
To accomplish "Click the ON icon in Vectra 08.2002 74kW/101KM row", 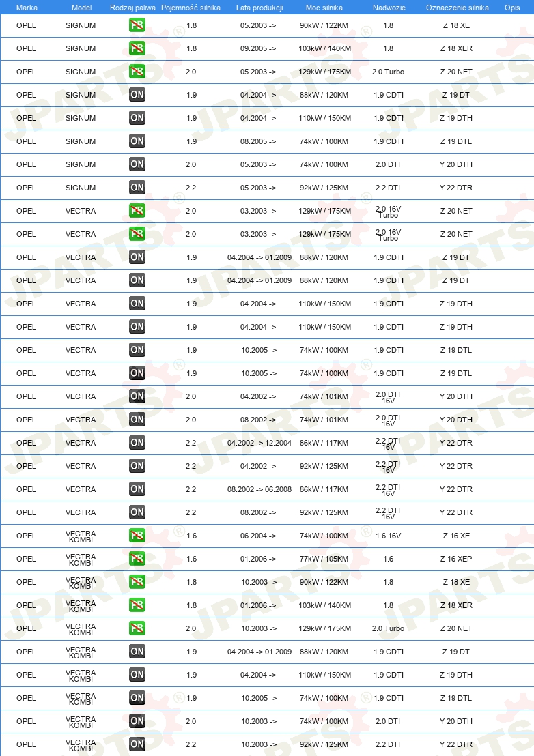I will (x=137, y=420).
